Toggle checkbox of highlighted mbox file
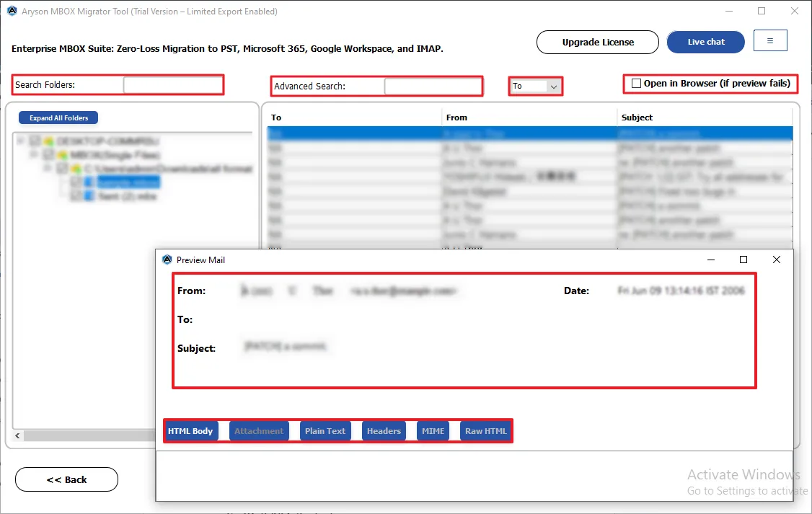This screenshot has width=812, height=514. [x=76, y=182]
